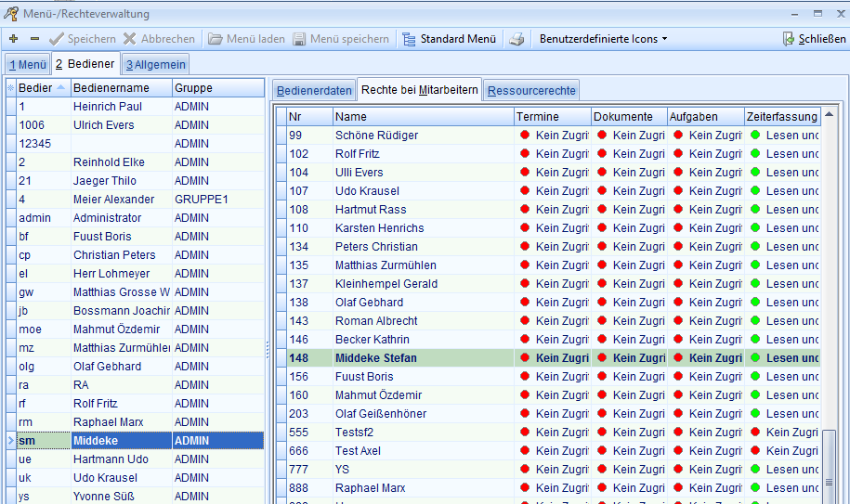
Task: Click red Zeiterfassung dot for Testsf2
Action: tap(754, 433)
